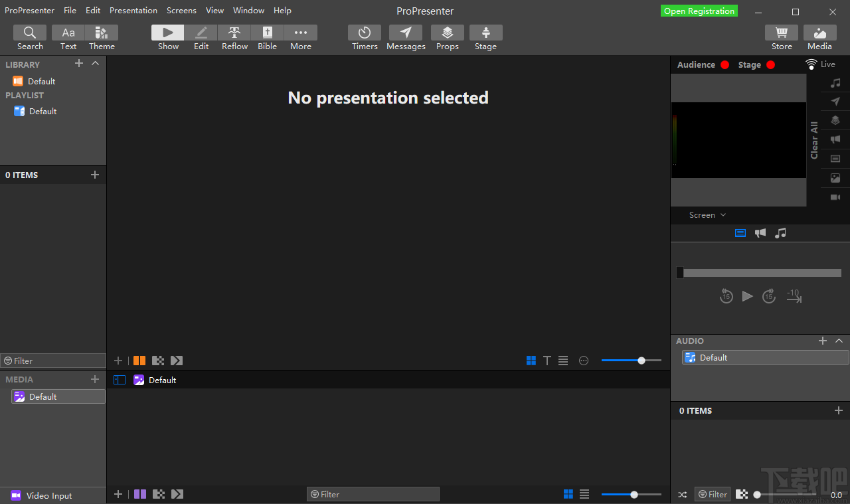
Task: Select the audio bin icon in Live sidebar
Action: [835, 82]
